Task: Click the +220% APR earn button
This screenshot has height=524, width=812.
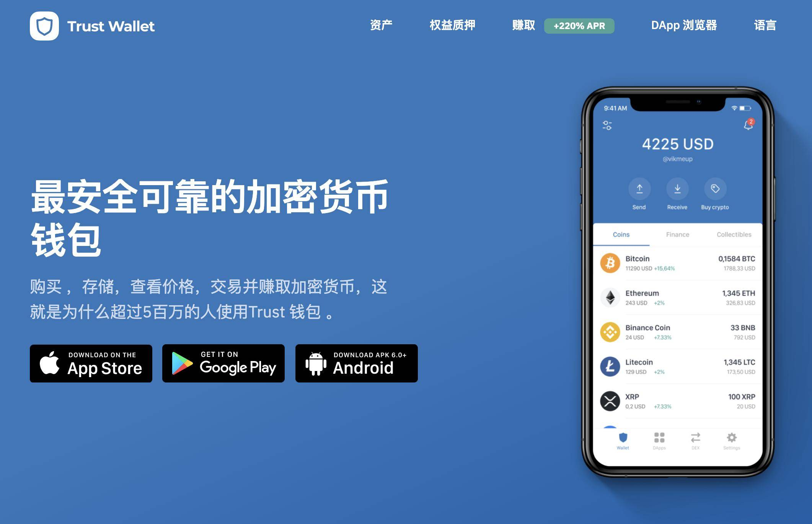Action: pyautogui.click(x=582, y=24)
